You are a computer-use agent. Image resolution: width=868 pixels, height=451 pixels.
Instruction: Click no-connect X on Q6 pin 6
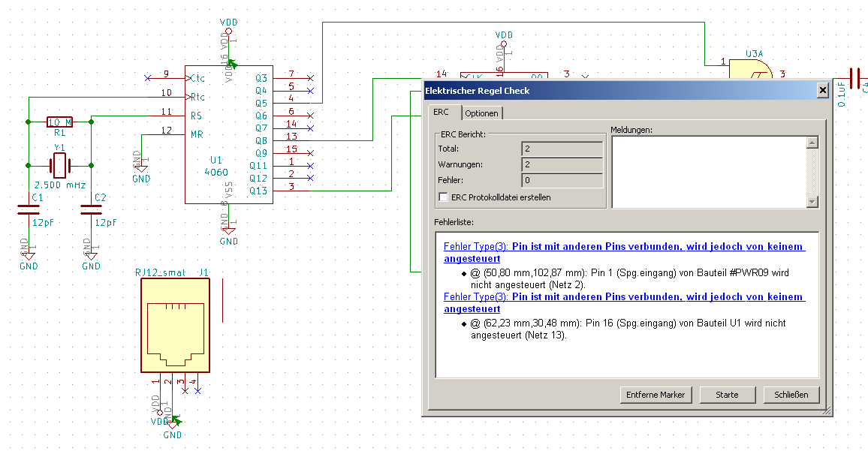coord(310,116)
